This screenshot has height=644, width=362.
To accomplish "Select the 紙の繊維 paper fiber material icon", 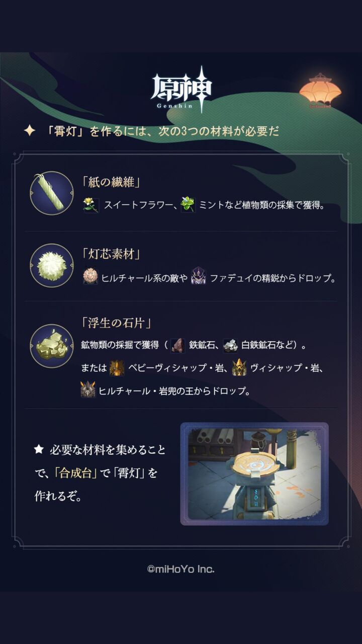I will [x=52, y=193].
